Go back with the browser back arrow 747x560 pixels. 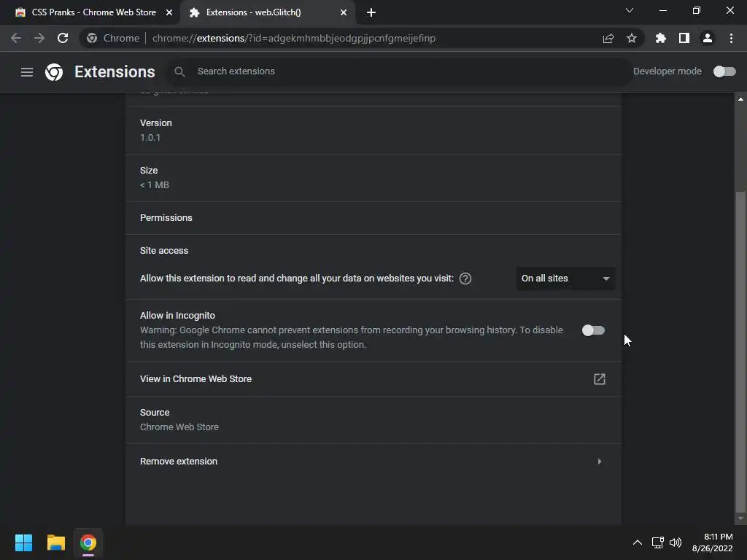(16, 38)
